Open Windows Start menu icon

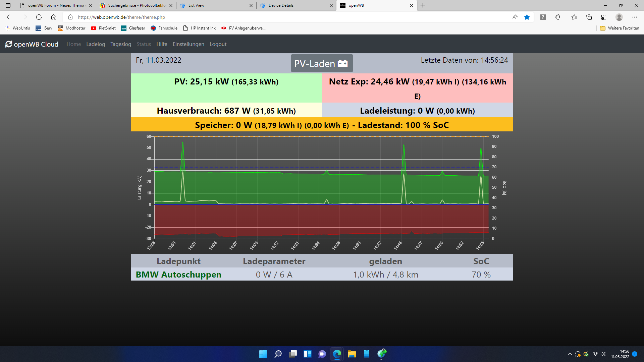(x=263, y=354)
